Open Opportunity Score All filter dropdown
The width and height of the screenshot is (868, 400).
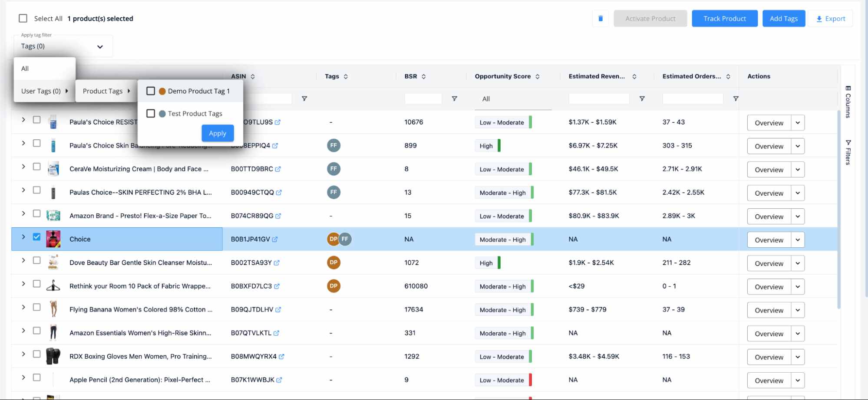[513, 99]
